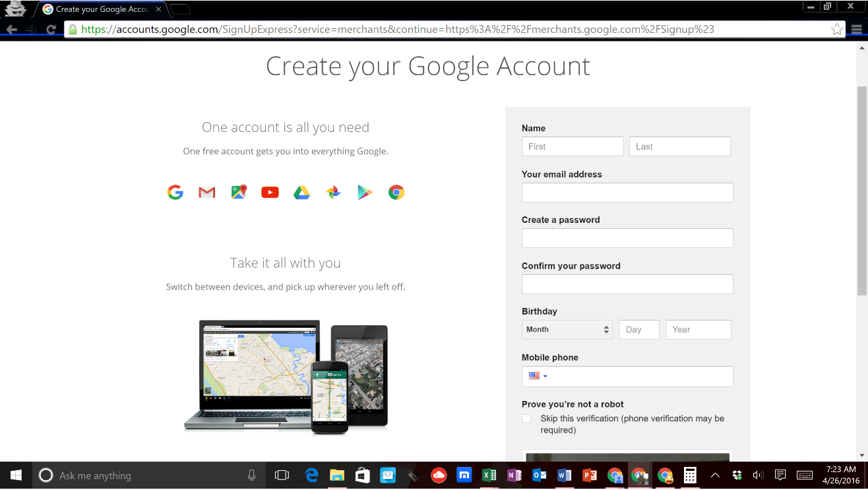Open Word from the taskbar
The height and width of the screenshot is (490, 868).
tap(565, 475)
